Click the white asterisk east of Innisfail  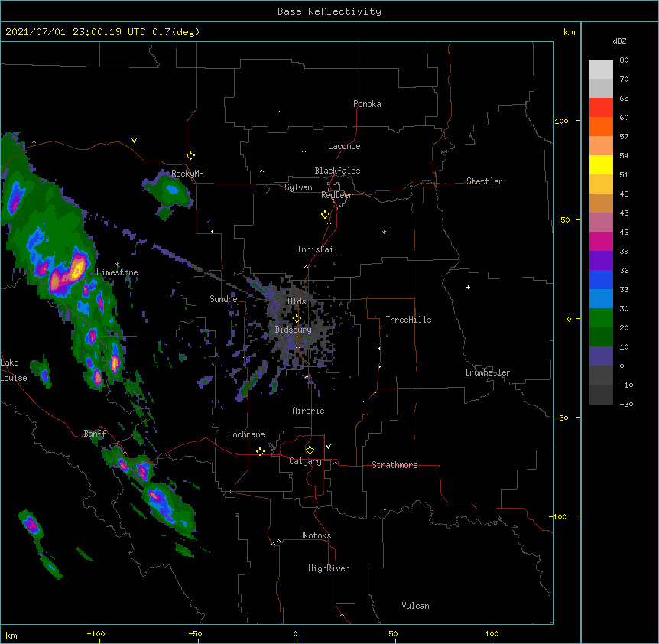384,232
